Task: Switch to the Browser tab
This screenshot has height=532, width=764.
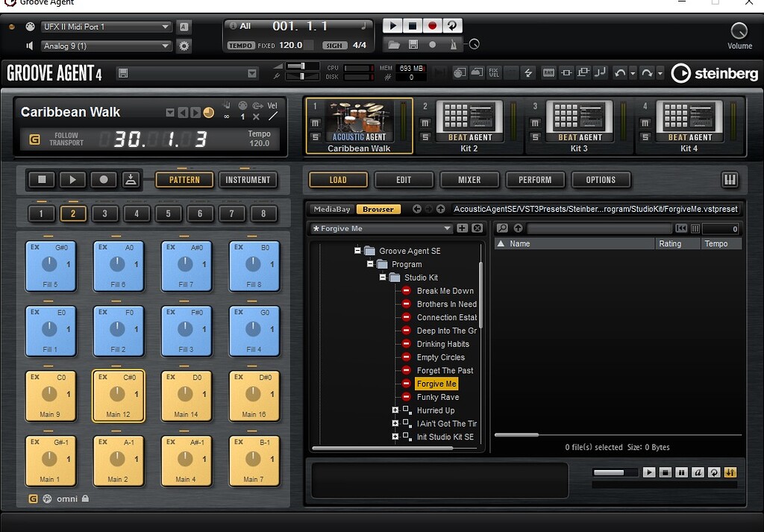Action: 377,209
